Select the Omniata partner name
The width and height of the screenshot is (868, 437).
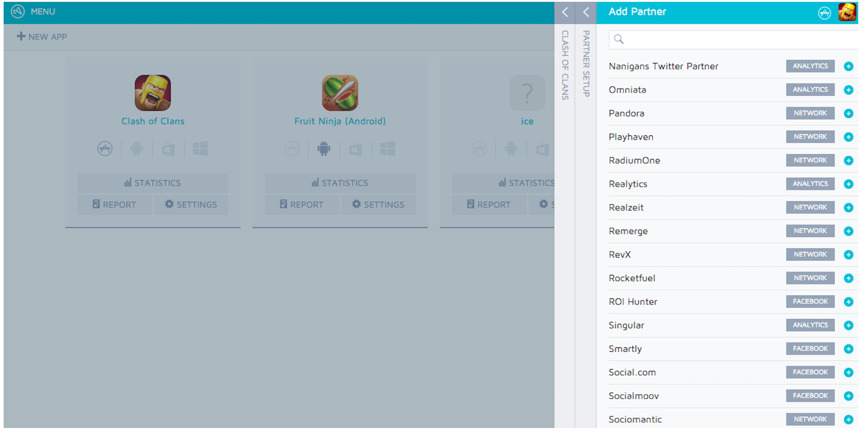(x=628, y=90)
